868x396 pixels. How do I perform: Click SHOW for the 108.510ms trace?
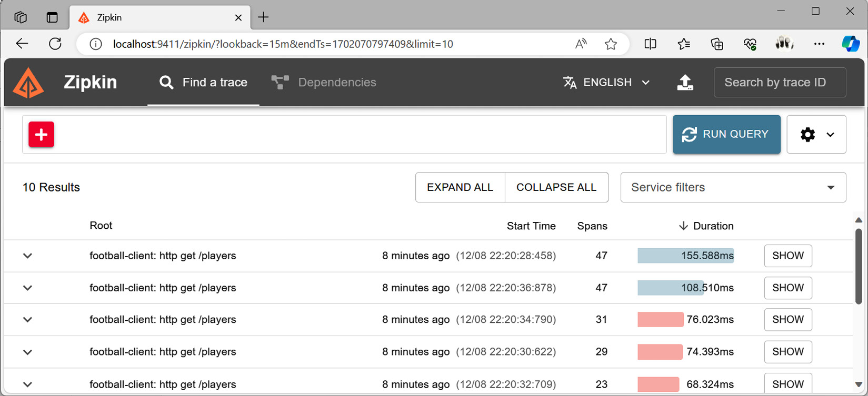point(788,288)
